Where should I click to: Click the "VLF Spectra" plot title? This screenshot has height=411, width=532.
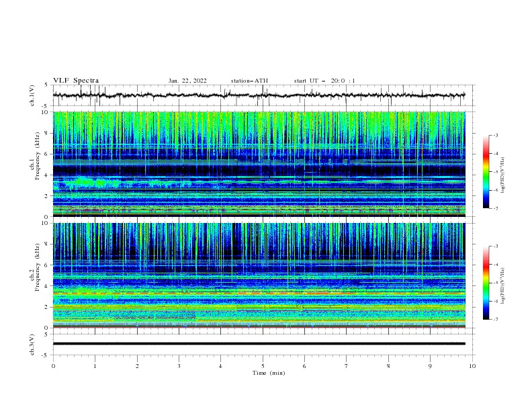76,81
